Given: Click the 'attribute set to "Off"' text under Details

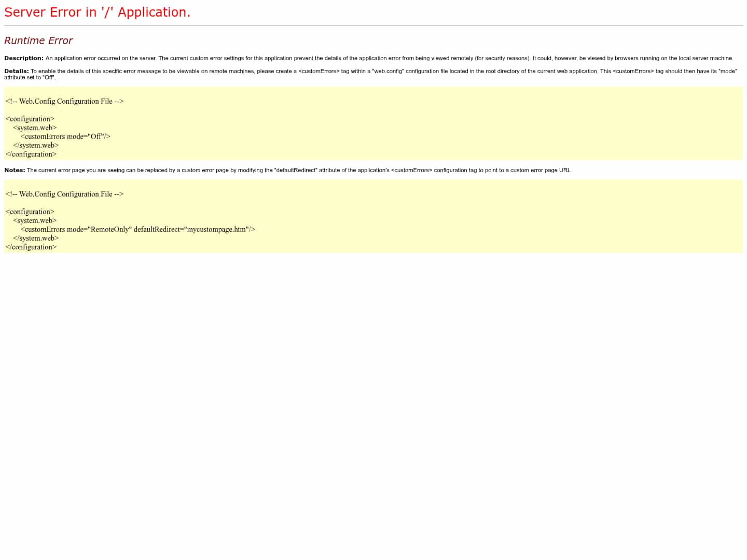Looking at the screenshot, I should coord(30,77).
